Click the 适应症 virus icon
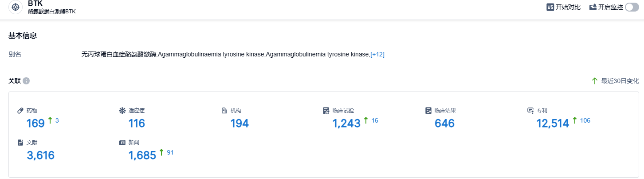 click(x=122, y=110)
